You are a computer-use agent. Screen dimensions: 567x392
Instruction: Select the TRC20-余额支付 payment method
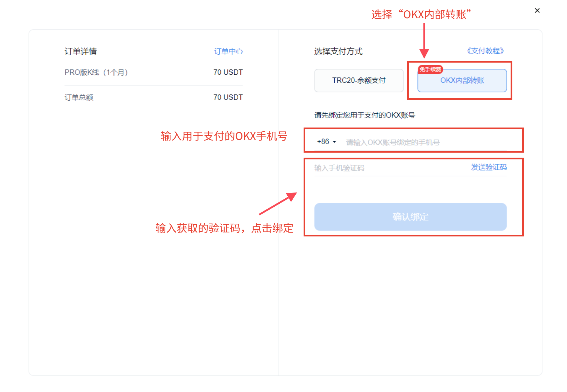tap(359, 80)
